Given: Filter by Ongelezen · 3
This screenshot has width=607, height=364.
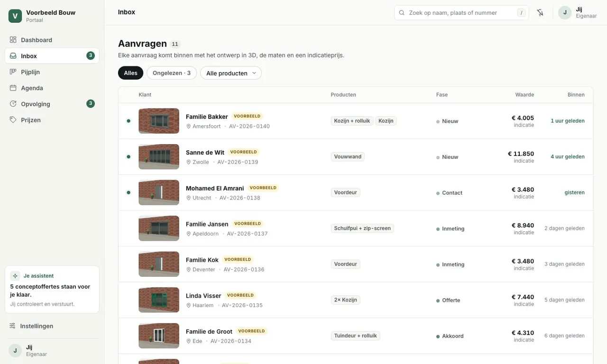Looking at the screenshot, I should click(x=172, y=73).
